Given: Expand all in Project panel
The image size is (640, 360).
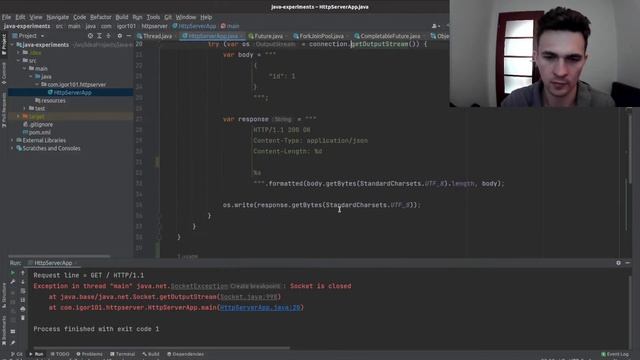Looking at the screenshot, I should click(99, 36).
